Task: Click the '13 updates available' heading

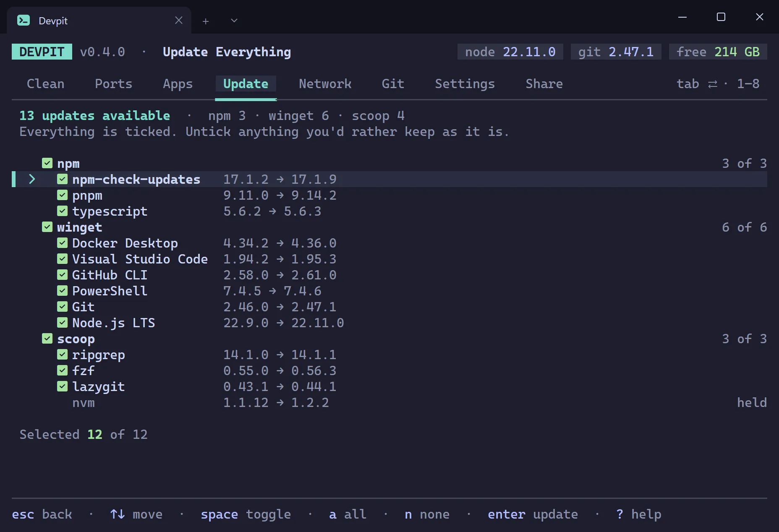Action: pos(95,116)
